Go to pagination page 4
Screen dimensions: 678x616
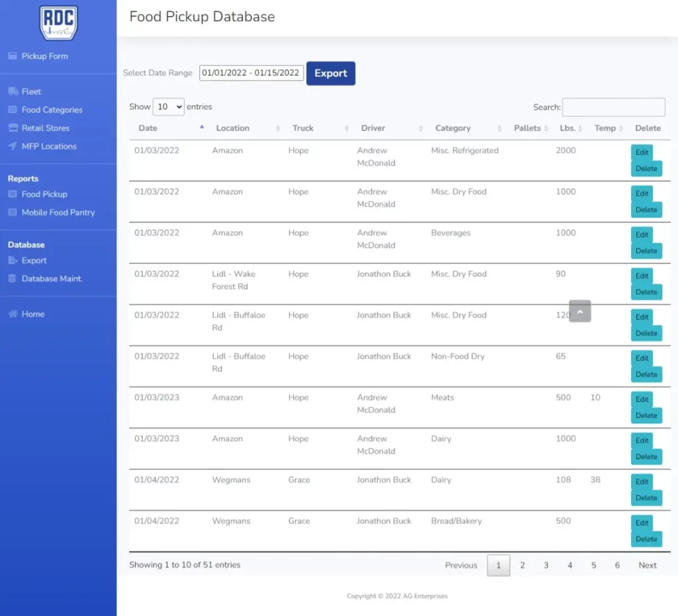click(x=570, y=565)
